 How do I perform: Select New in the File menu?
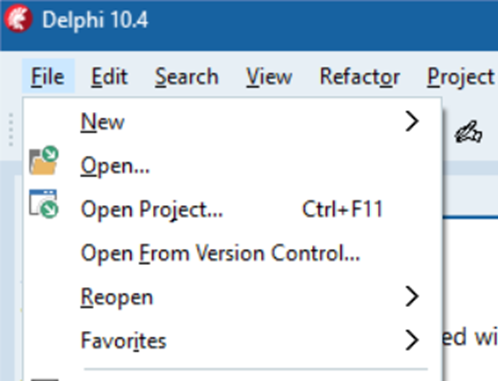(x=232, y=122)
